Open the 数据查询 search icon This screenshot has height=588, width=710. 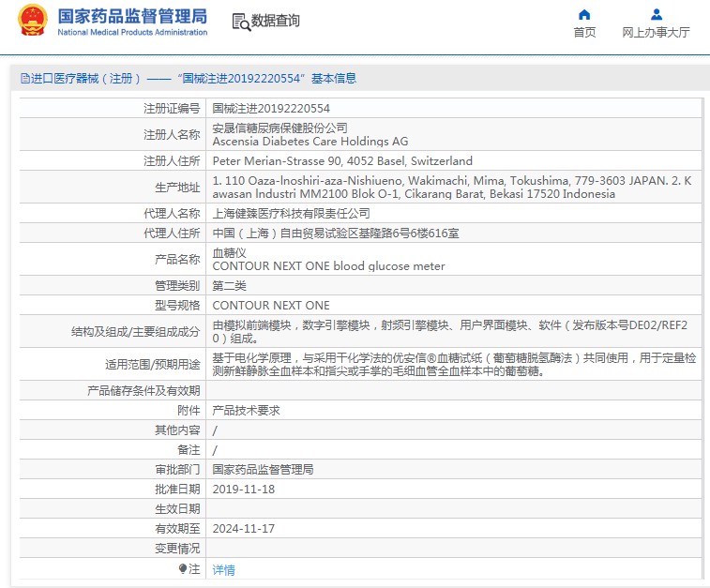241,22
